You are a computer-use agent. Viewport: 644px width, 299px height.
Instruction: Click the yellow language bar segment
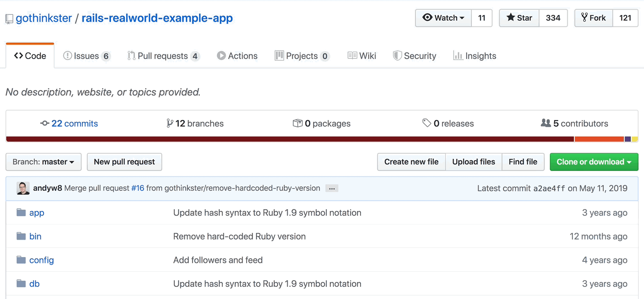[x=635, y=139]
